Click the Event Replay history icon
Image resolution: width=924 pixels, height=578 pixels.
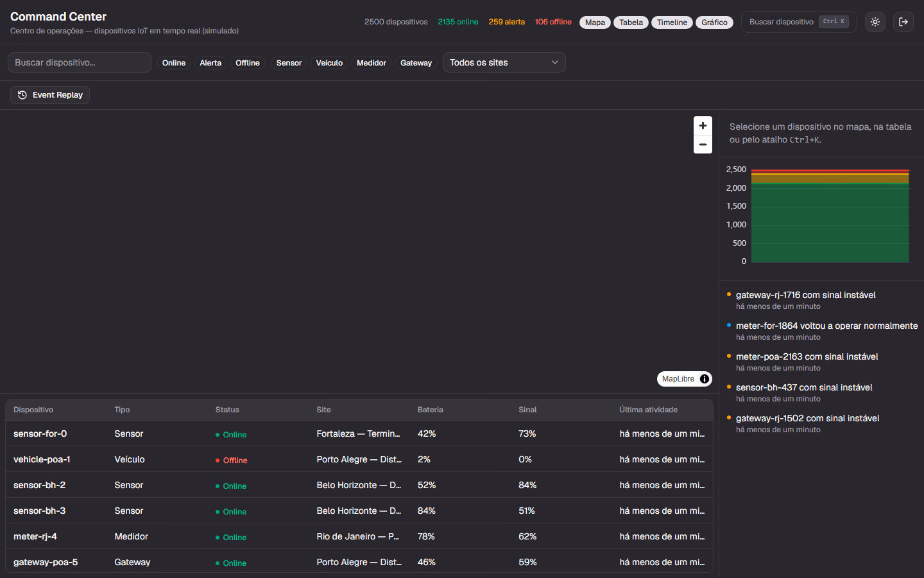(22, 95)
